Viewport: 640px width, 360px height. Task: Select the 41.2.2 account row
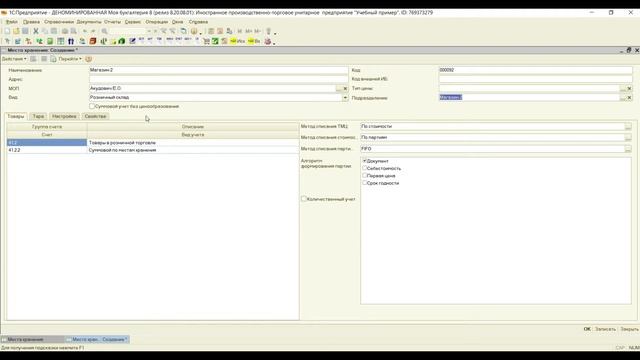[x=153, y=150]
